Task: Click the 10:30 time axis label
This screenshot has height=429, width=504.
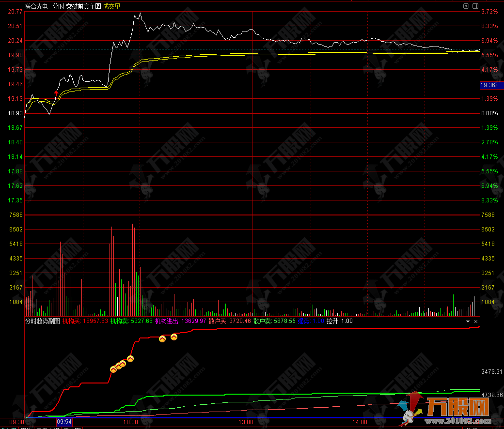Action: [130, 422]
